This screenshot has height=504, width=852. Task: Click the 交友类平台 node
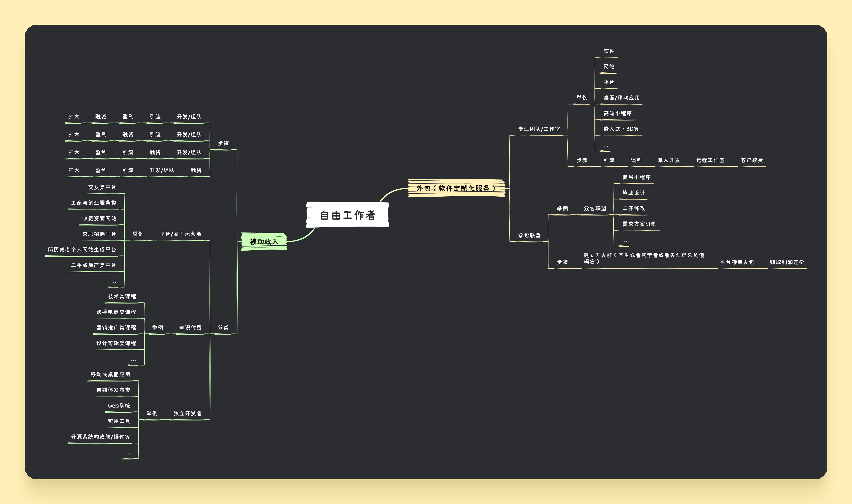[x=102, y=188]
